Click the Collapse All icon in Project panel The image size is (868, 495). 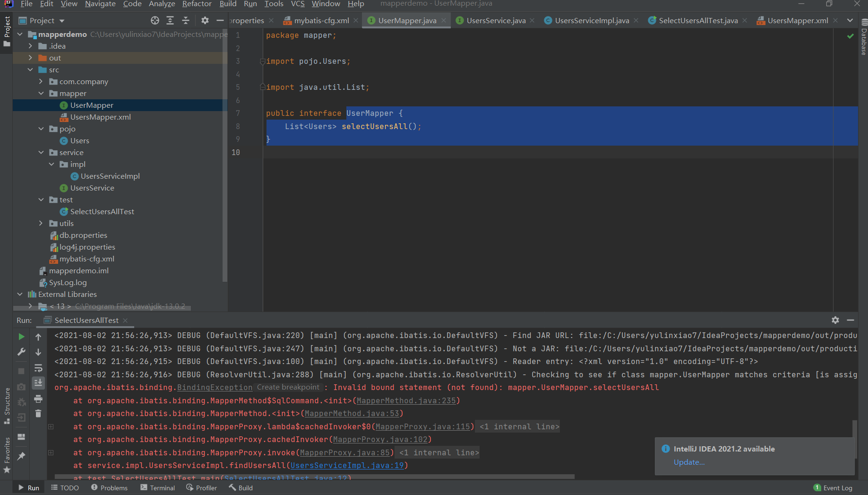[186, 20]
